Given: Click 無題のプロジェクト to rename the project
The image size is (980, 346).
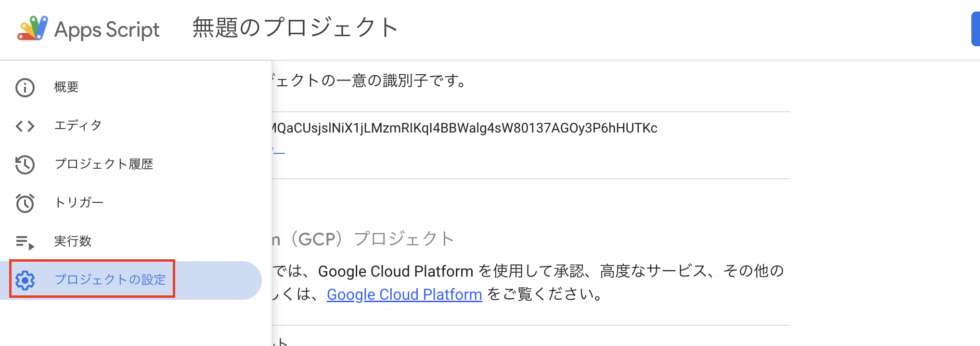Looking at the screenshot, I should click(295, 28).
